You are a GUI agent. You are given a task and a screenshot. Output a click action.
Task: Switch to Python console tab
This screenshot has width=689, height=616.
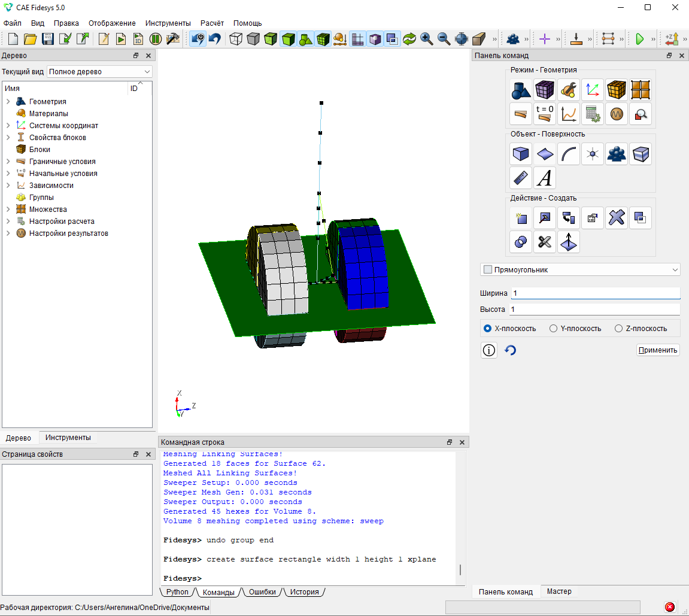[177, 592]
